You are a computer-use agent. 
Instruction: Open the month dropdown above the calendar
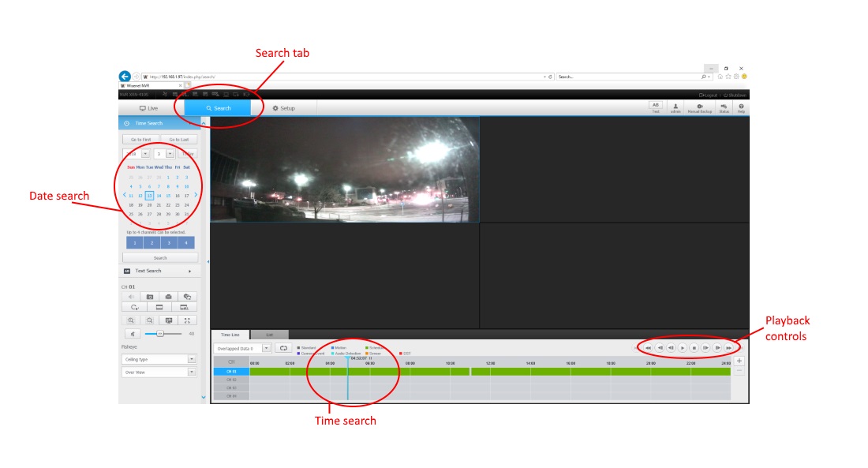tap(170, 152)
